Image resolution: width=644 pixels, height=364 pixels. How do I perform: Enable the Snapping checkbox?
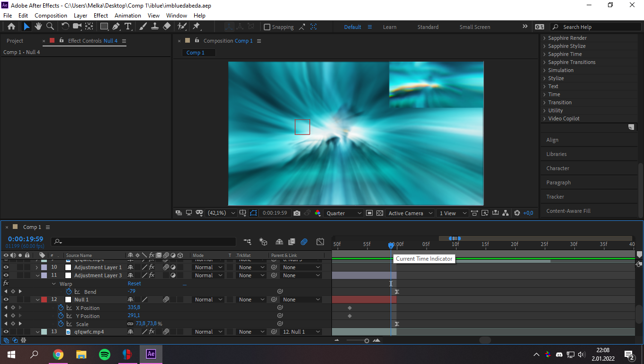[x=267, y=27]
